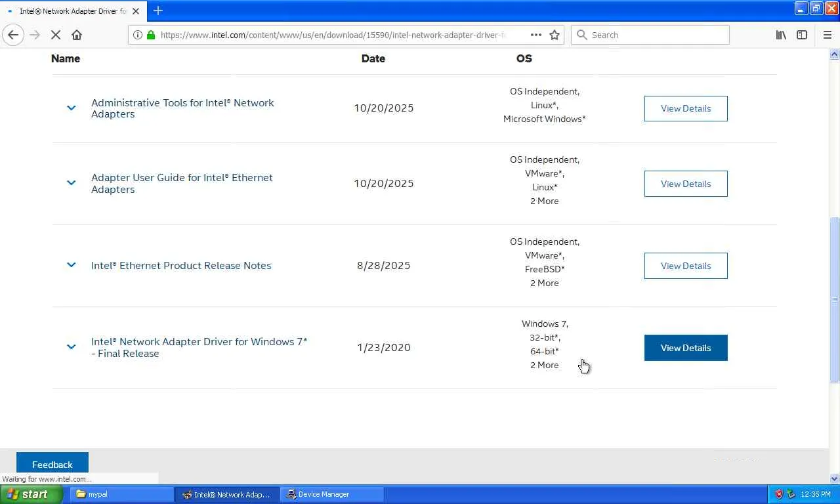Stop loading the page
Viewport: 840px width, 504px height.
click(x=56, y=35)
